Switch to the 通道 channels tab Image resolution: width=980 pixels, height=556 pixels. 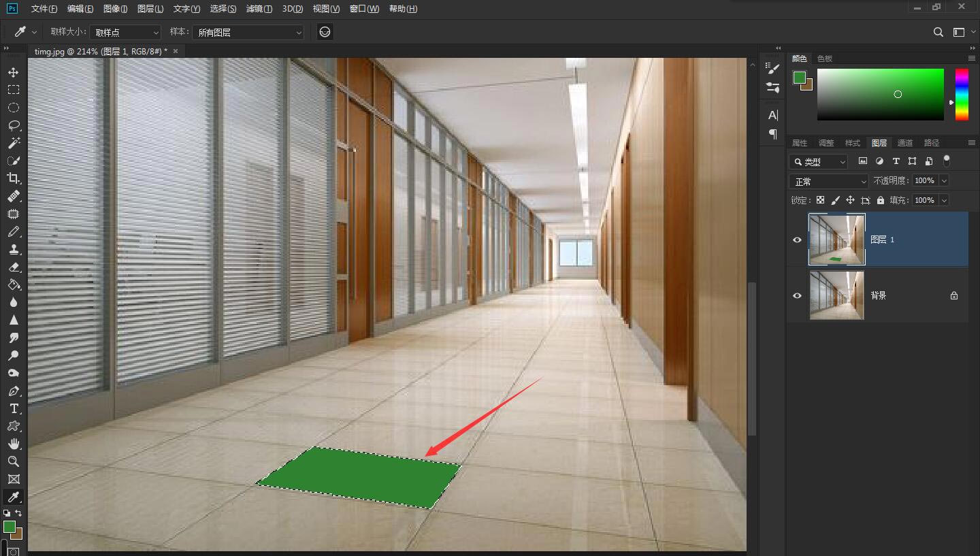(905, 143)
